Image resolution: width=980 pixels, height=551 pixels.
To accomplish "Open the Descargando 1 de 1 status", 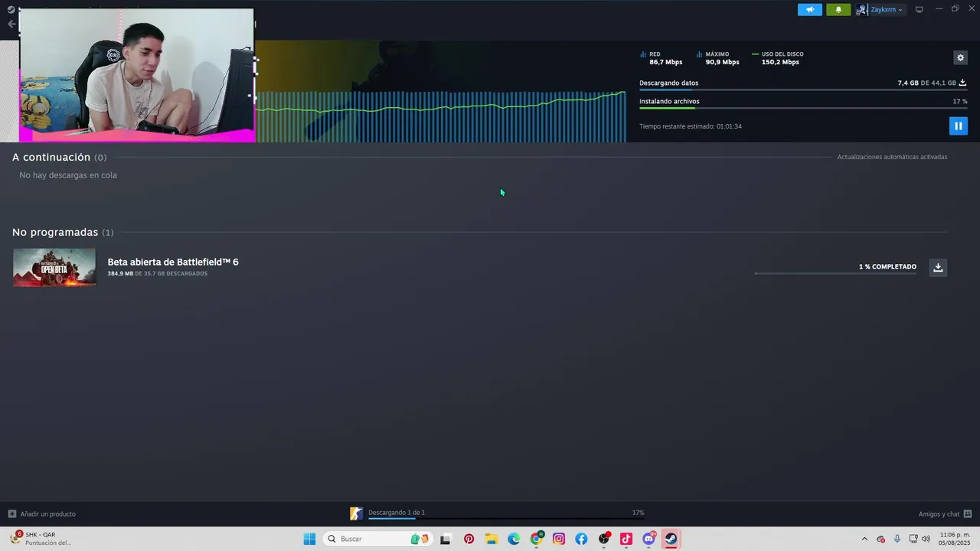I will click(397, 513).
